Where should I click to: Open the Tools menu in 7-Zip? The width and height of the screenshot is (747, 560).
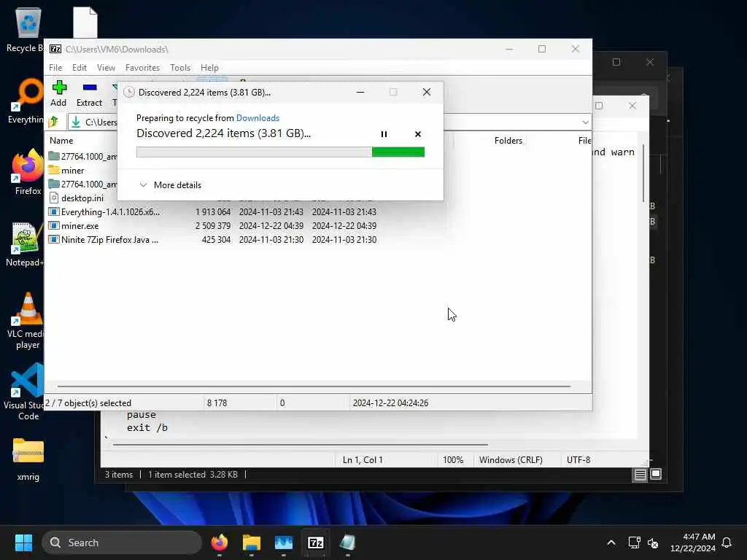[x=180, y=68]
